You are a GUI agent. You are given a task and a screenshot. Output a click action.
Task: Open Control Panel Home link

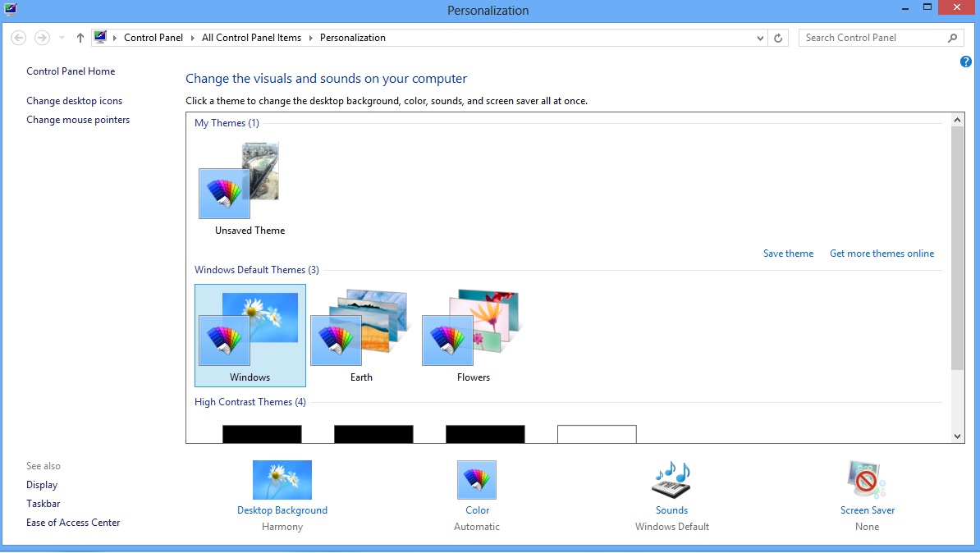point(71,71)
